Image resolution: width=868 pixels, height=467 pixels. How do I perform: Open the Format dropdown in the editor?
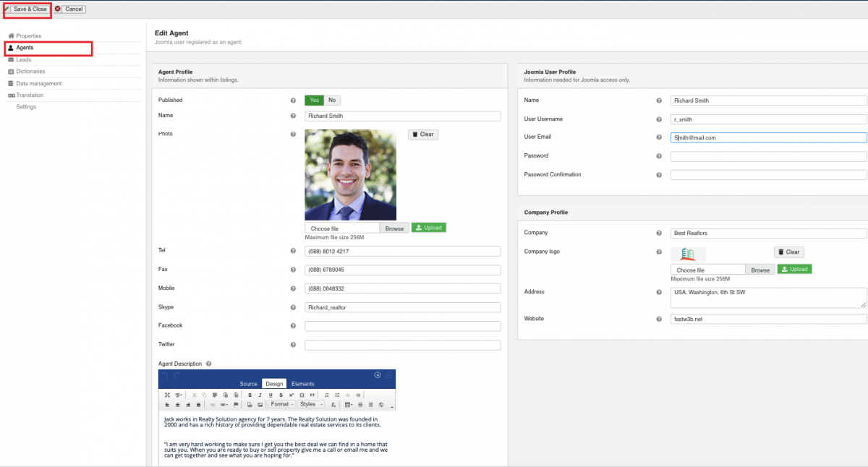coord(281,405)
